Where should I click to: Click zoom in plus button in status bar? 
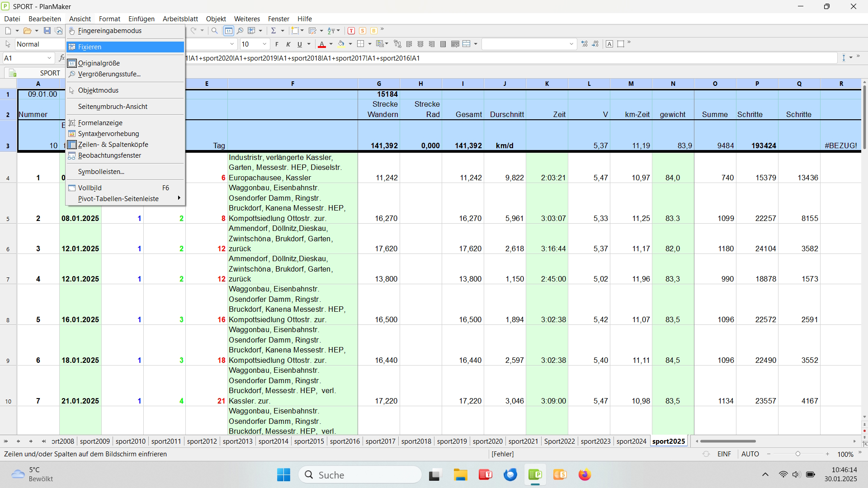pos(827,454)
